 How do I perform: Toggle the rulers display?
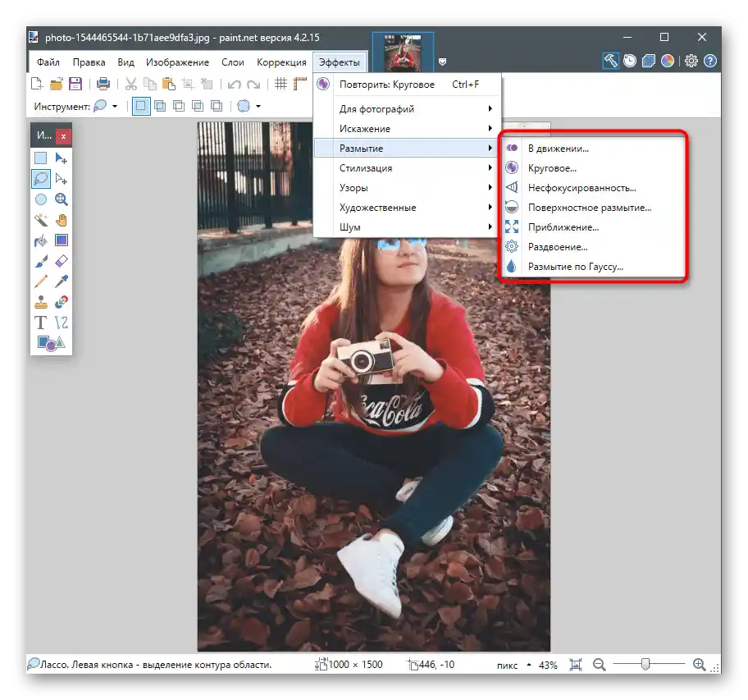[x=300, y=84]
